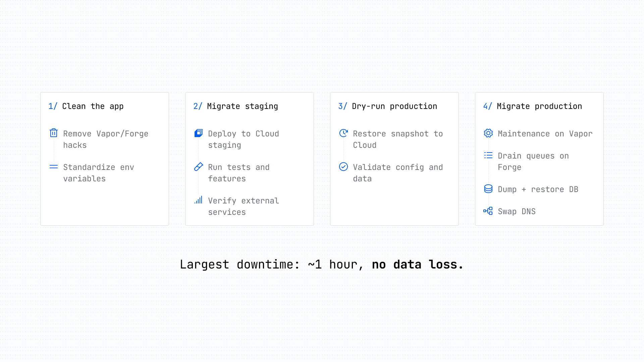The image size is (644, 362).
Task: Select the "Migrate production" step heading
Action: pyautogui.click(x=539, y=106)
